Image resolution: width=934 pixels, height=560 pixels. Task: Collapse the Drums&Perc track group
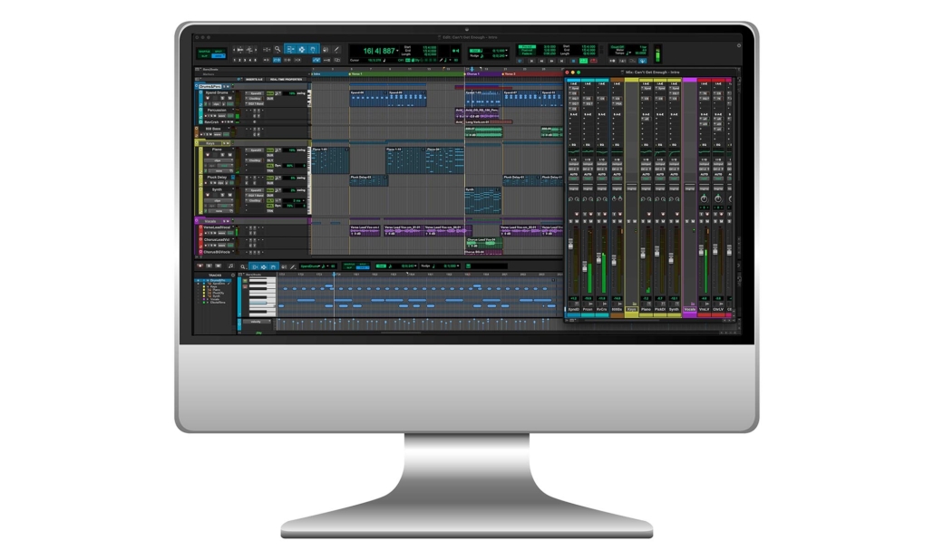click(x=197, y=86)
